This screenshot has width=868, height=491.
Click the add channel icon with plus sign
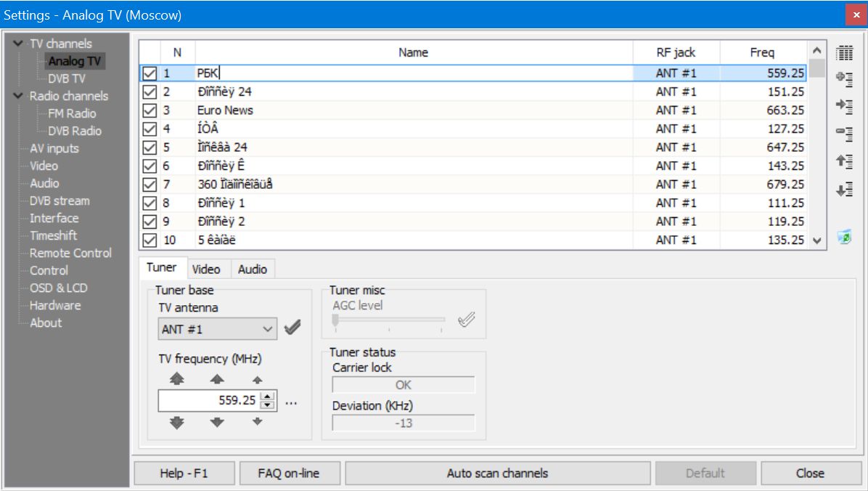[x=843, y=79]
